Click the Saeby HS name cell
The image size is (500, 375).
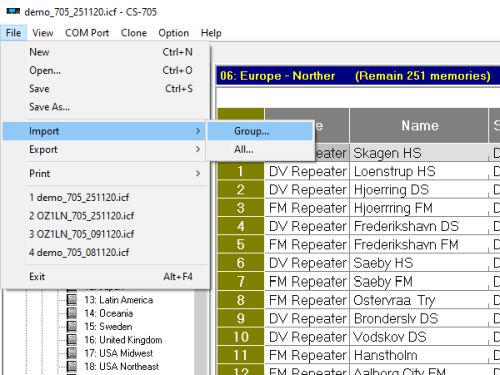419,263
